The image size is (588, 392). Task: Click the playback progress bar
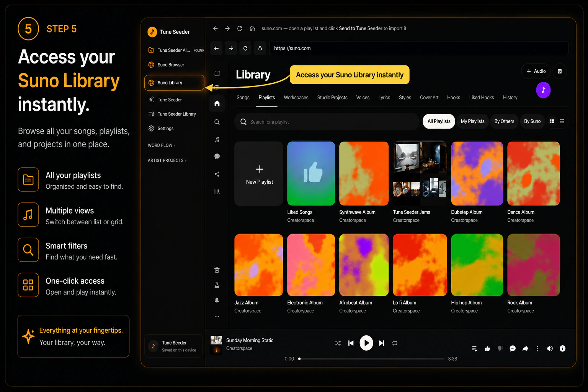pyautogui.click(x=371, y=359)
